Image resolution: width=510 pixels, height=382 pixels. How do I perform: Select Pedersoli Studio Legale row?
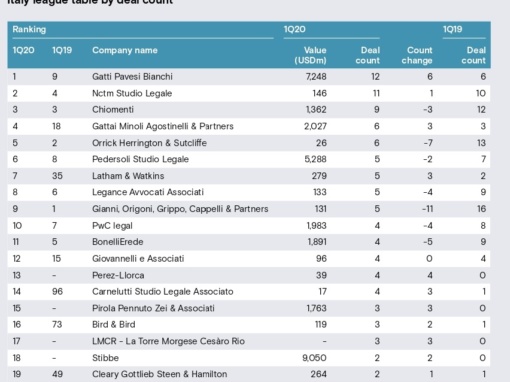(249, 159)
